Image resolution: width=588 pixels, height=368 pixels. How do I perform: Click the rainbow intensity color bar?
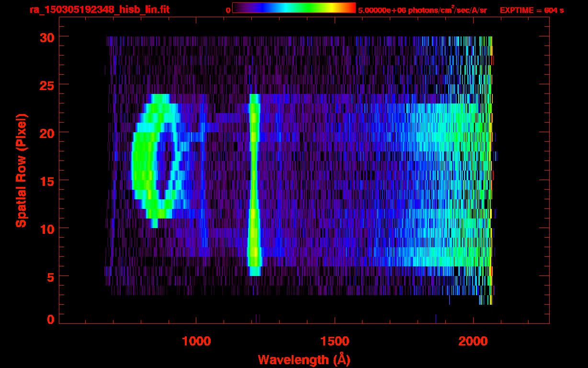(294, 8)
